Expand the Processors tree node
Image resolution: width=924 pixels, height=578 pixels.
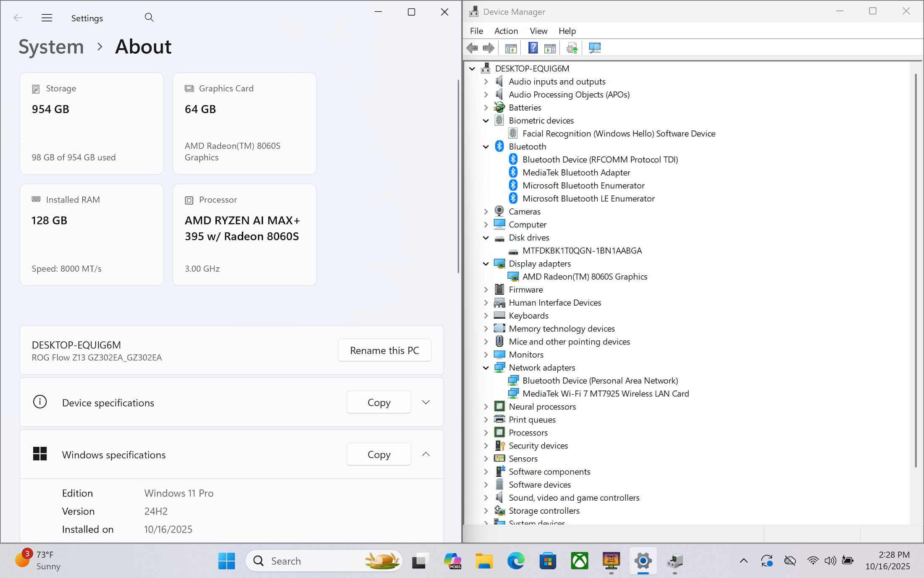[x=486, y=433]
